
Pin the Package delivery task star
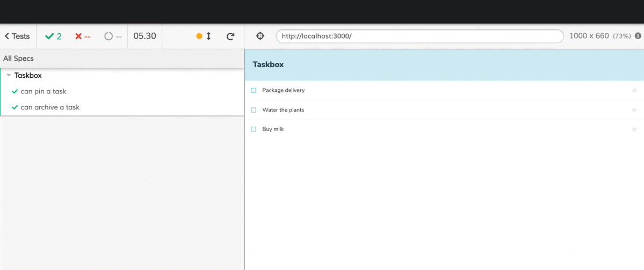point(634,90)
